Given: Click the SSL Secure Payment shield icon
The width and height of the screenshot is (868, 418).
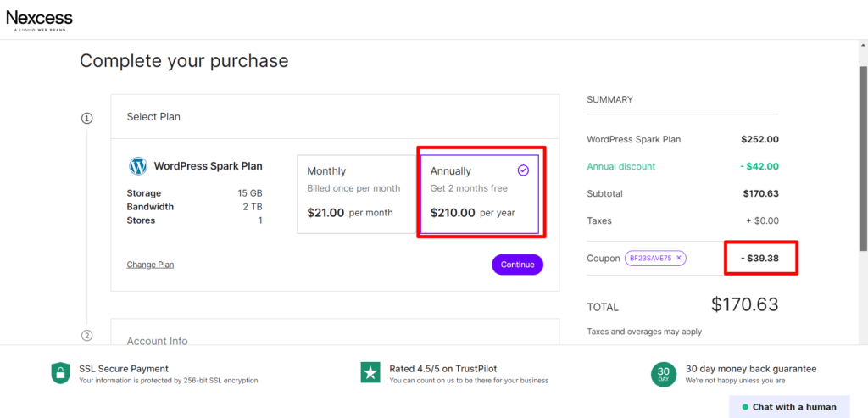Looking at the screenshot, I should pyautogui.click(x=60, y=374).
